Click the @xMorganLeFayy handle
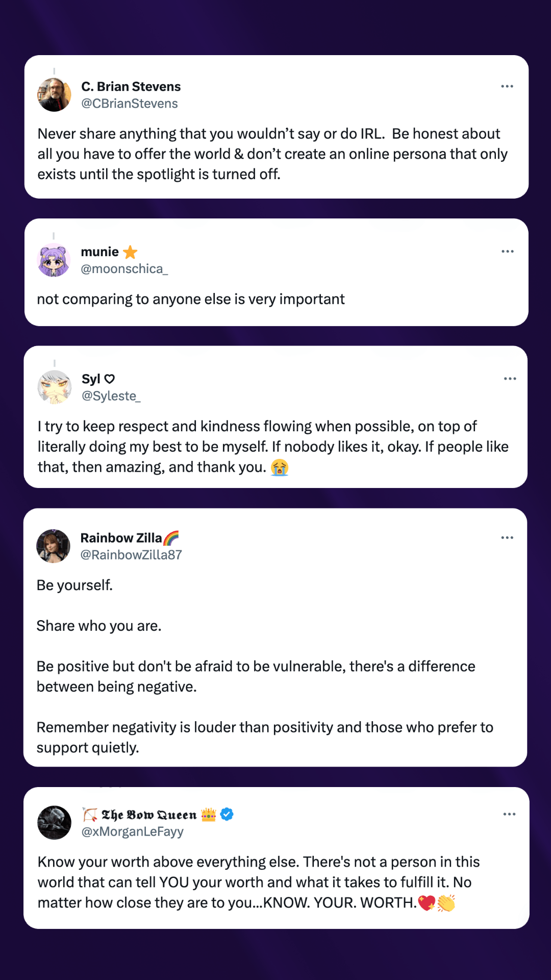551x980 pixels. click(x=133, y=831)
